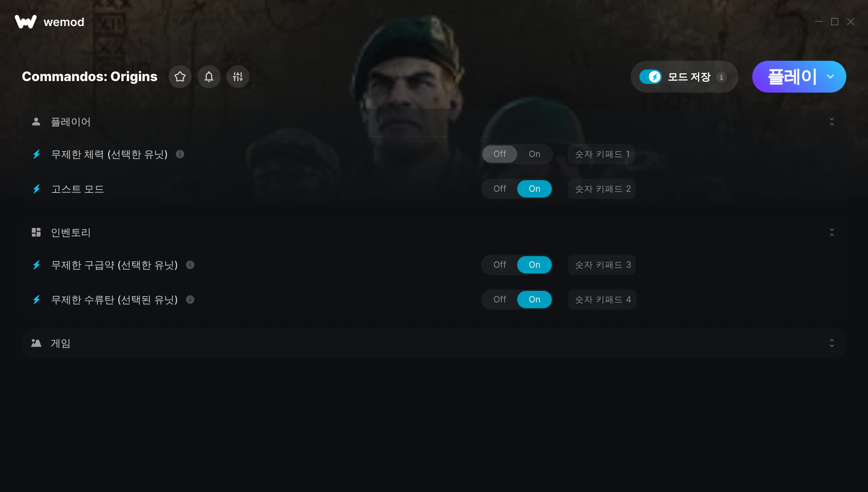Show info for 무제한 수류탄 cheat
Image resolution: width=868 pixels, height=492 pixels.
click(190, 300)
